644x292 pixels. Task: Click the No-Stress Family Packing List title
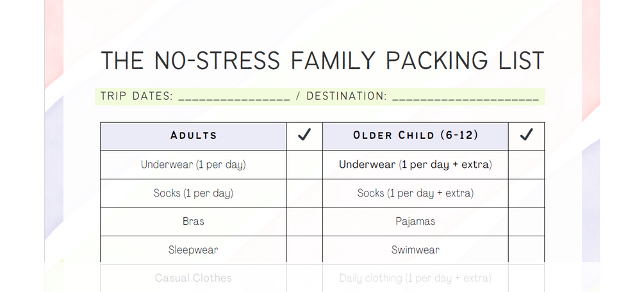point(322,60)
